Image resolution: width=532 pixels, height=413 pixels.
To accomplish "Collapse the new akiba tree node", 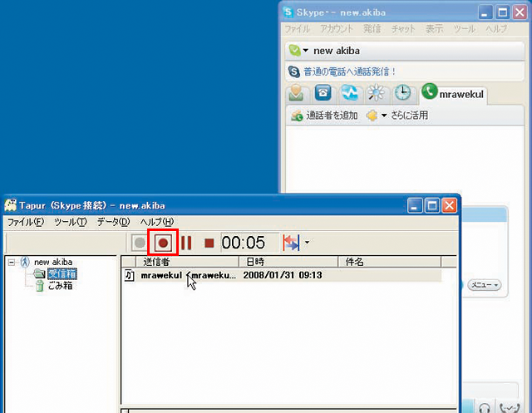I will pos(12,262).
